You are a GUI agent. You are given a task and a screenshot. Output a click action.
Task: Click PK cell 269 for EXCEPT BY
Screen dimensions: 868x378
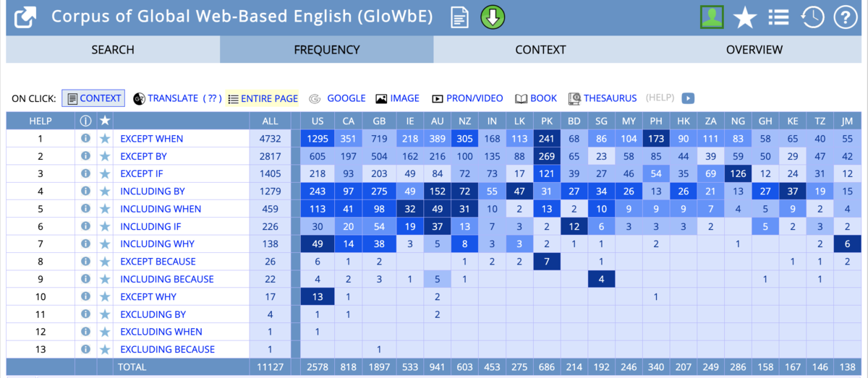[548, 156]
